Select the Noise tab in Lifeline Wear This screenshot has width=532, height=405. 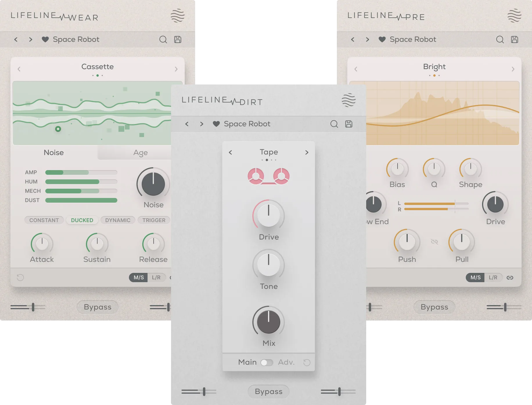pos(54,152)
